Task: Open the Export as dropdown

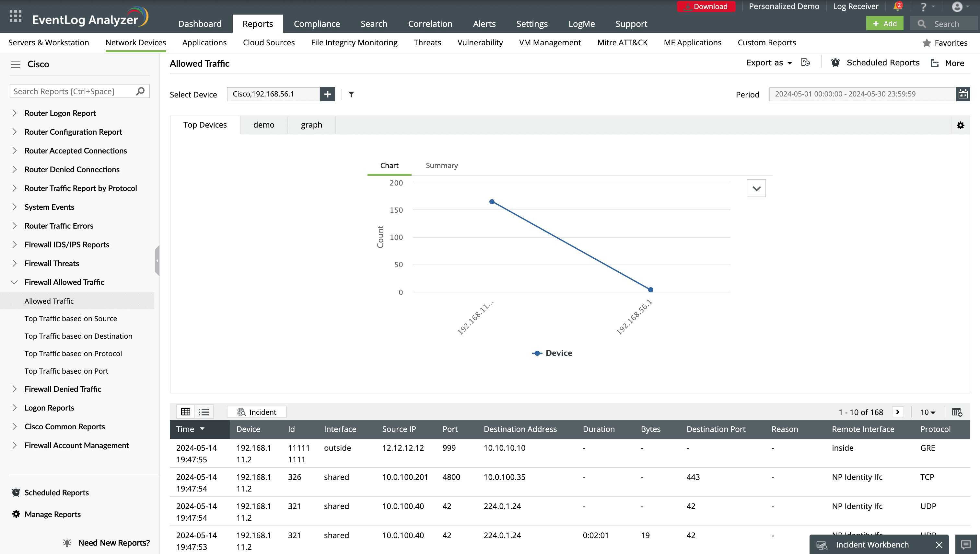Action: coord(769,63)
